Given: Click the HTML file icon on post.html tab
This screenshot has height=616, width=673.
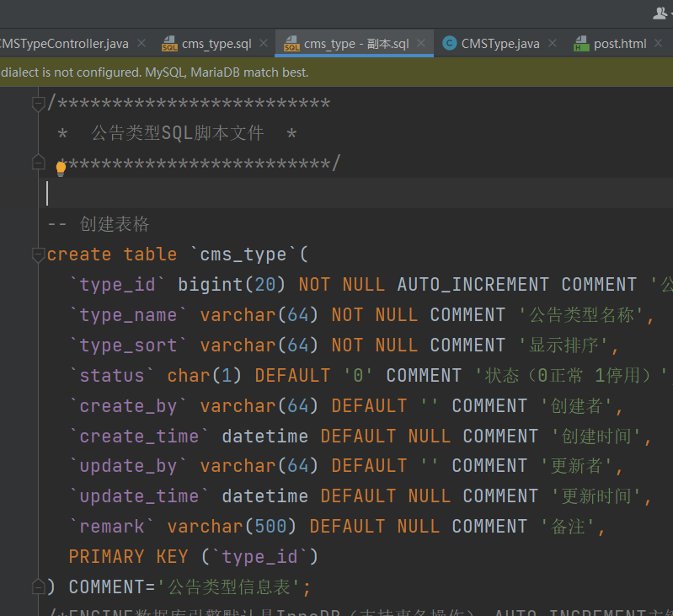Looking at the screenshot, I should tap(581, 44).
